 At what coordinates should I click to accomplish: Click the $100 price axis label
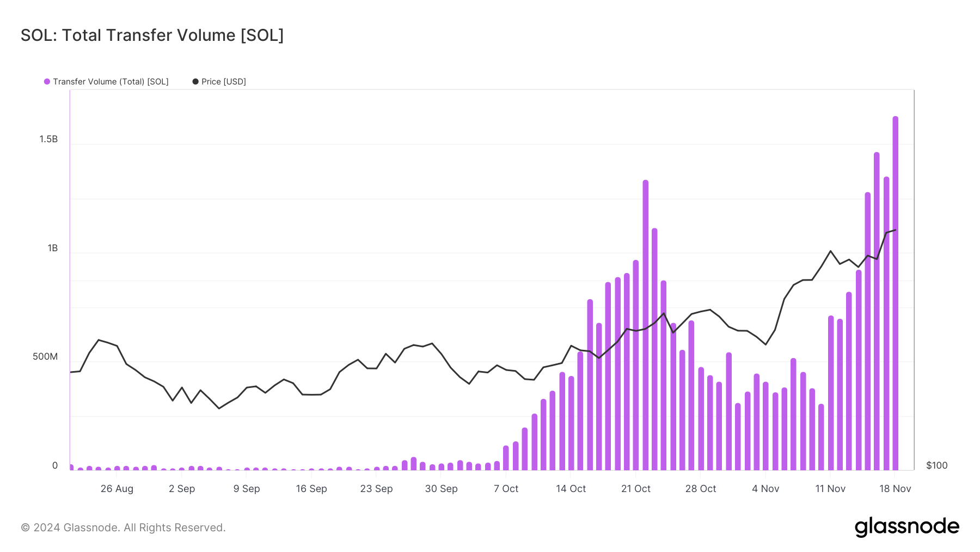click(936, 465)
